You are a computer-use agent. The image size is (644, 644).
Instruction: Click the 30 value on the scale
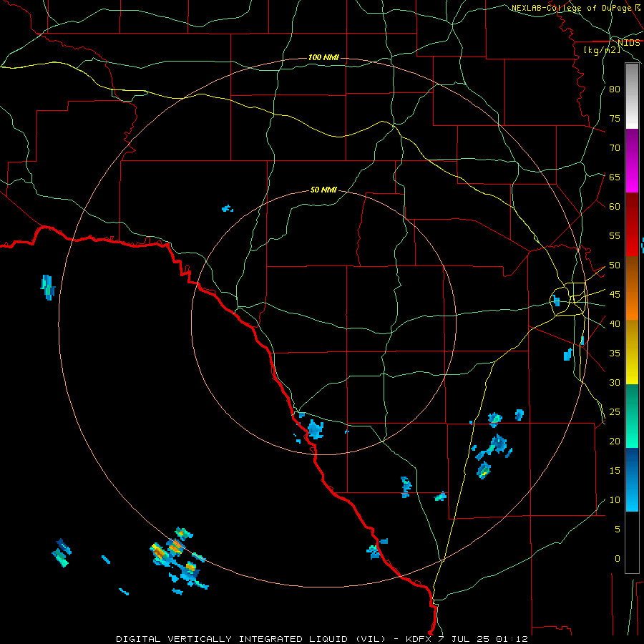(615, 382)
